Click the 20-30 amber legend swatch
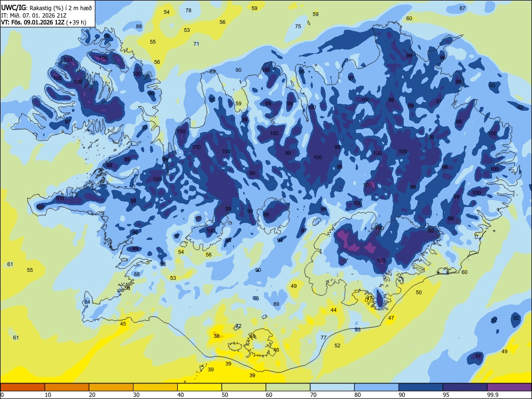 tap(111, 387)
